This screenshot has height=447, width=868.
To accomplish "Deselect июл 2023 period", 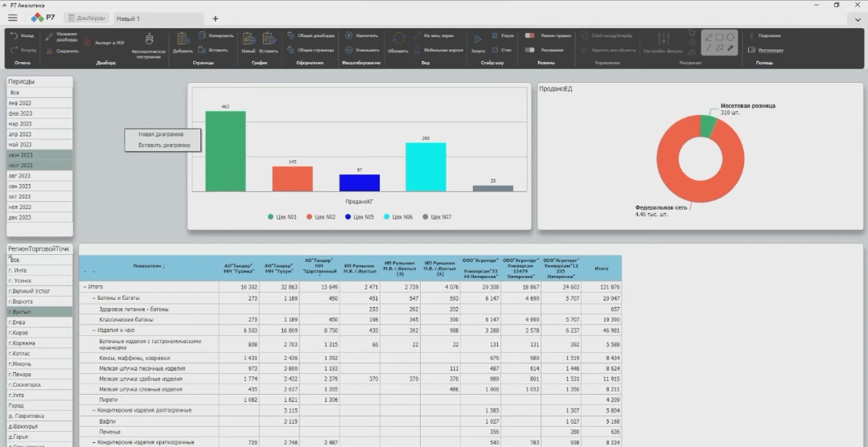I will pos(39,165).
